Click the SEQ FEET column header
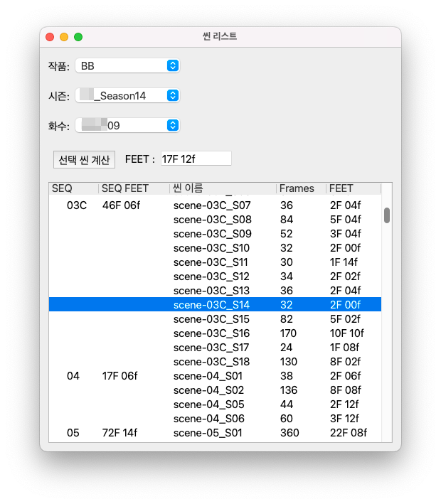 click(134, 188)
